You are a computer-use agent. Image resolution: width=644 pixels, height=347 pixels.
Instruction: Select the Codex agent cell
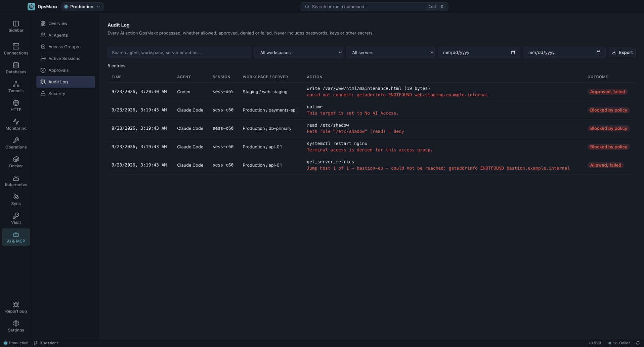click(x=183, y=92)
